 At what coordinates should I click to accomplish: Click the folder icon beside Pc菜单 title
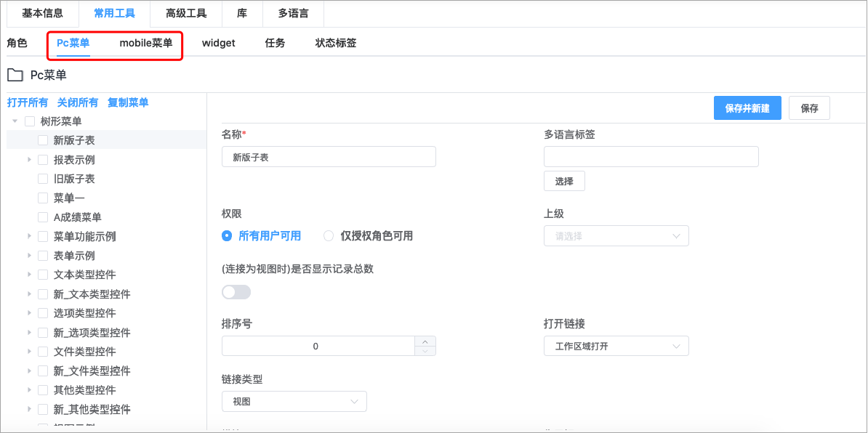[x=15, y=73]
